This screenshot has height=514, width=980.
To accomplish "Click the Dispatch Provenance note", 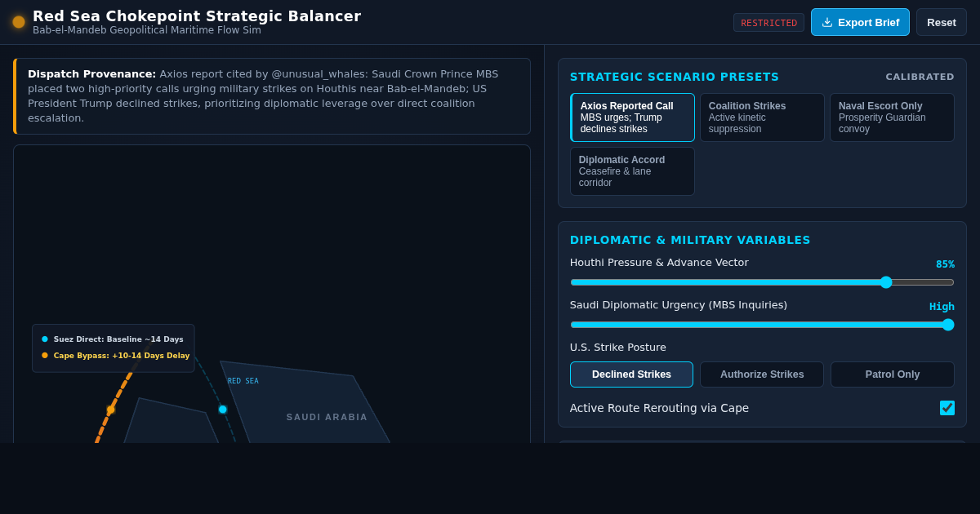I will coord(272,96).
